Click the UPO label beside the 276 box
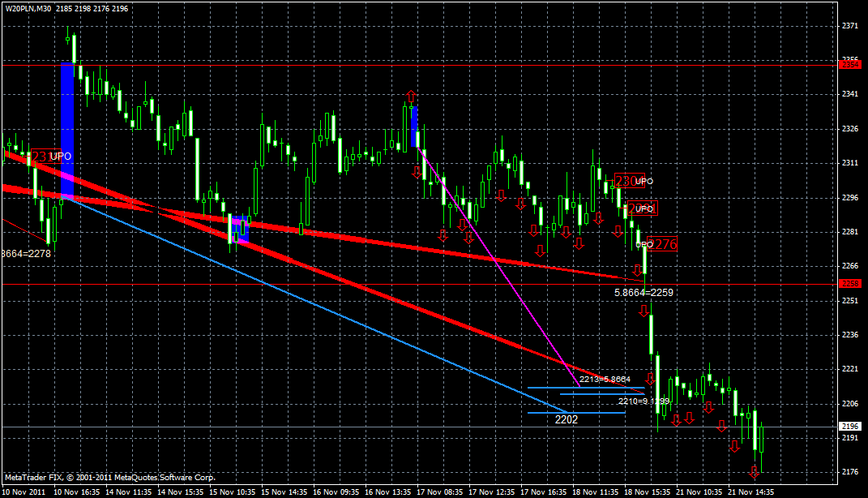 [x=644, y=244]
